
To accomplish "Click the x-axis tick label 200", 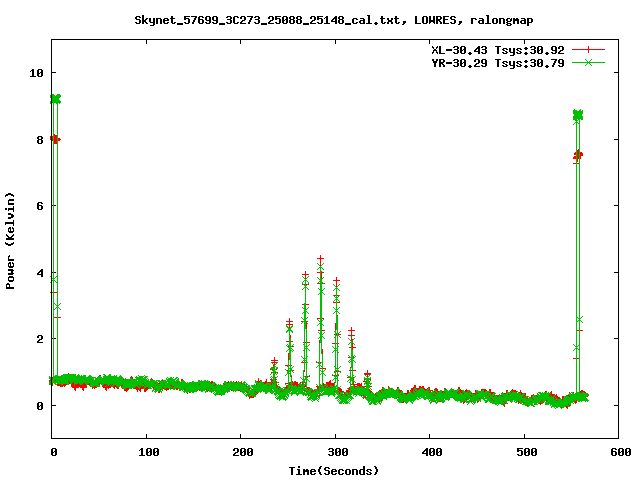I will pyautogui.click(x=241, y=452).
